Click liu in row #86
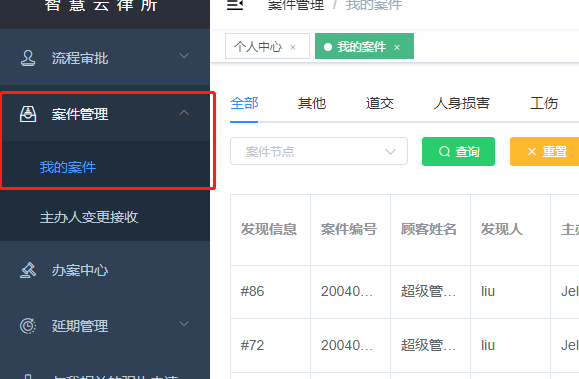This screenshot has width=579, height=379. coord(488,291)
